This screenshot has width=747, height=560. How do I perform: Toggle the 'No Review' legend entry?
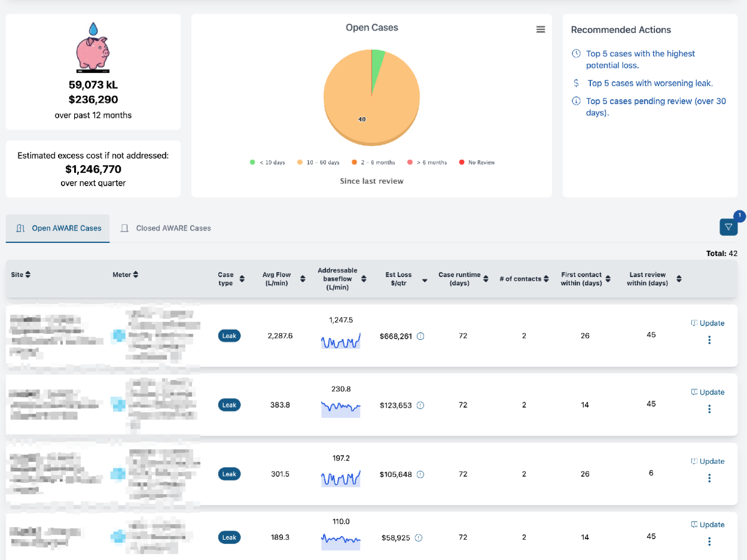(477, 162)
